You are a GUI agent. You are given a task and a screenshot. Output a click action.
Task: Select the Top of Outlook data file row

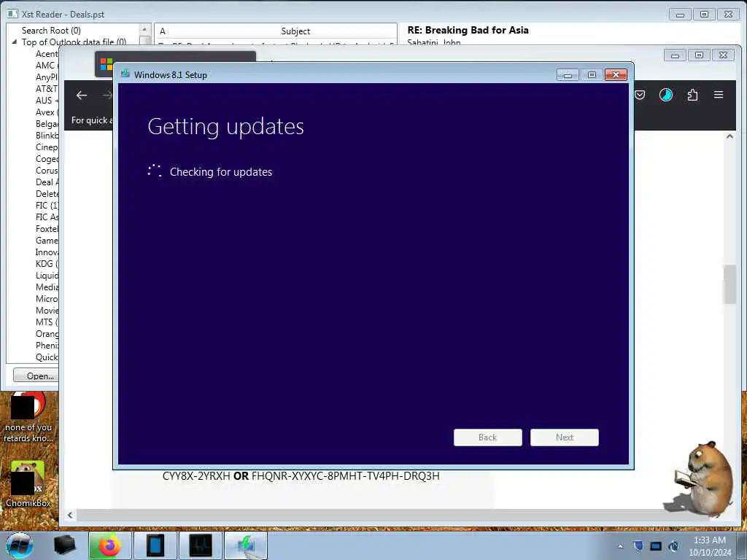point(74,42)
